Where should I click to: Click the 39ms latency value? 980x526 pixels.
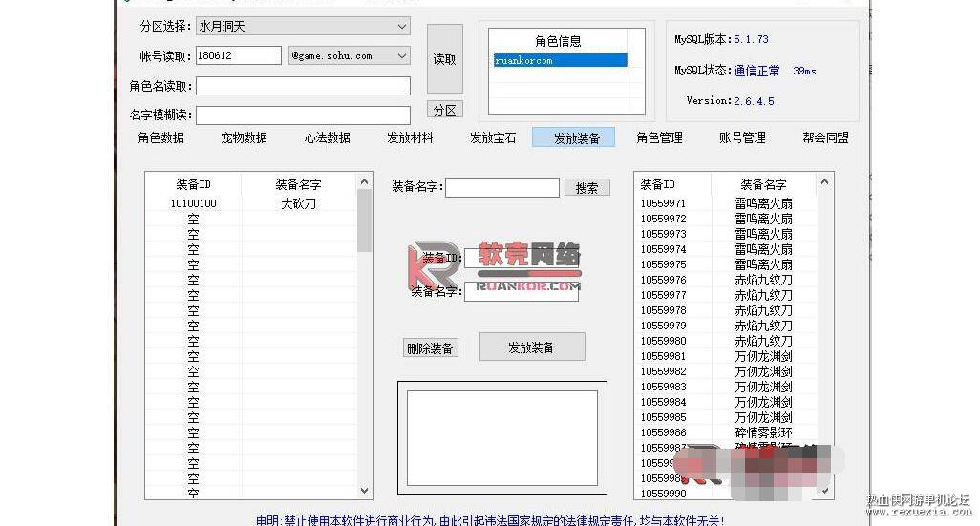click(x=804, y=71)
